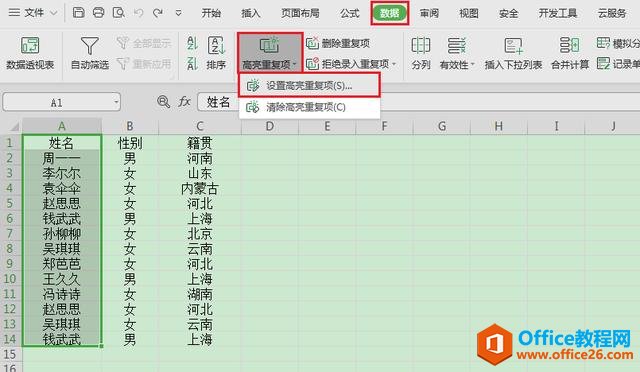Viewport: 640px width, 372px height.
Task: Switch to the 审阅 tab
Action: [429, 13]
